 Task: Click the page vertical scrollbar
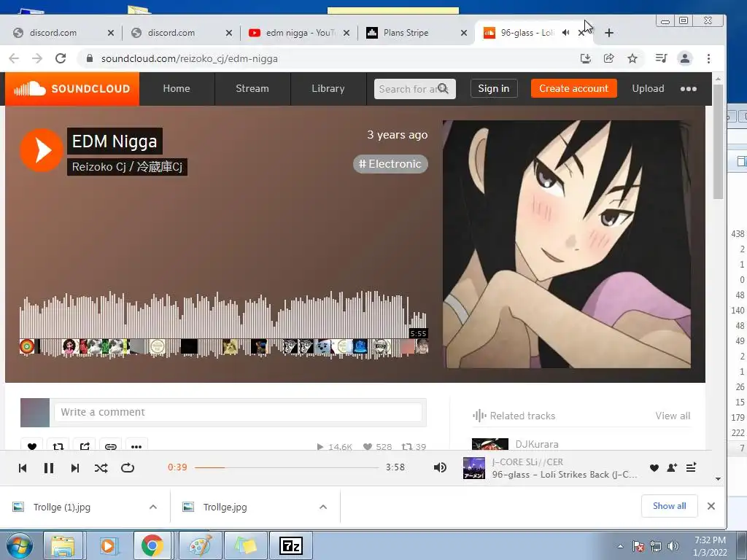click(718, 142)
